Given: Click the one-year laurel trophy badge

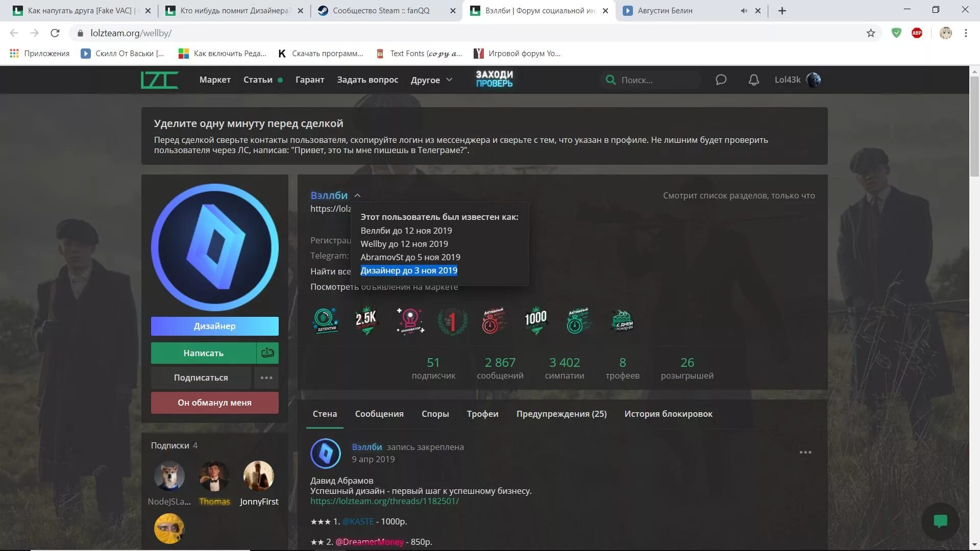Looking at the screenshot, I should click(x=452, y=321).
